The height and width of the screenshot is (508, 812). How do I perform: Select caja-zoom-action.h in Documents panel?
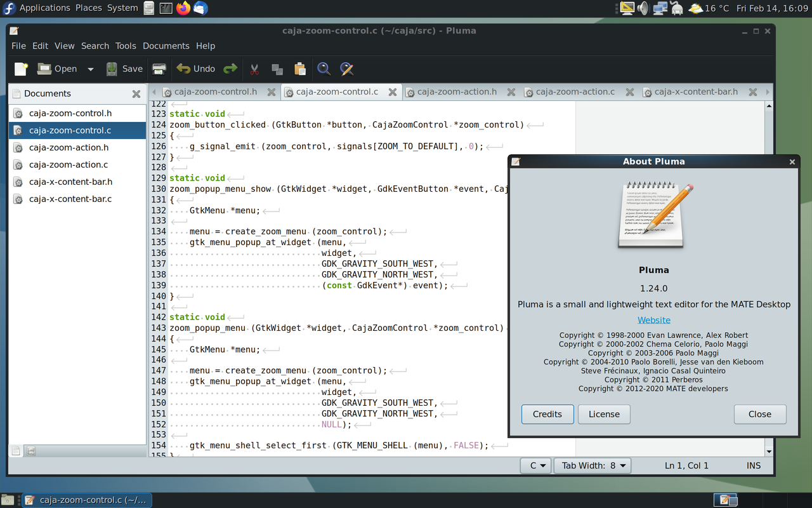[77, 147]
